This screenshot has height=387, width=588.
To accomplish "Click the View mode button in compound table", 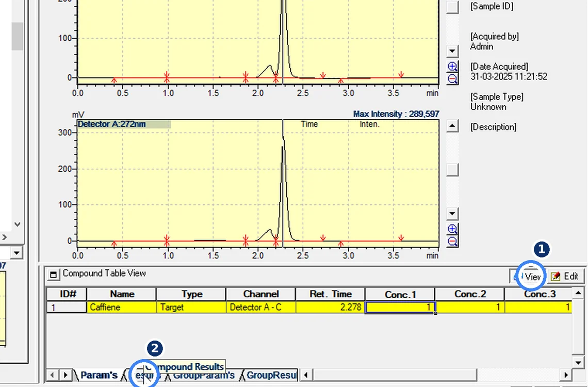I will pos(528,277).
